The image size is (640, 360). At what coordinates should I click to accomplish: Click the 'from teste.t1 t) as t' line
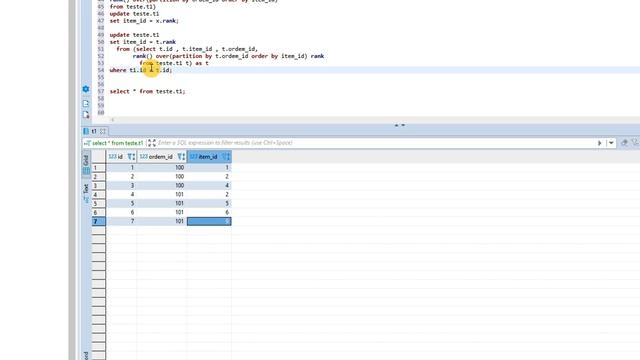click(174, 63)
